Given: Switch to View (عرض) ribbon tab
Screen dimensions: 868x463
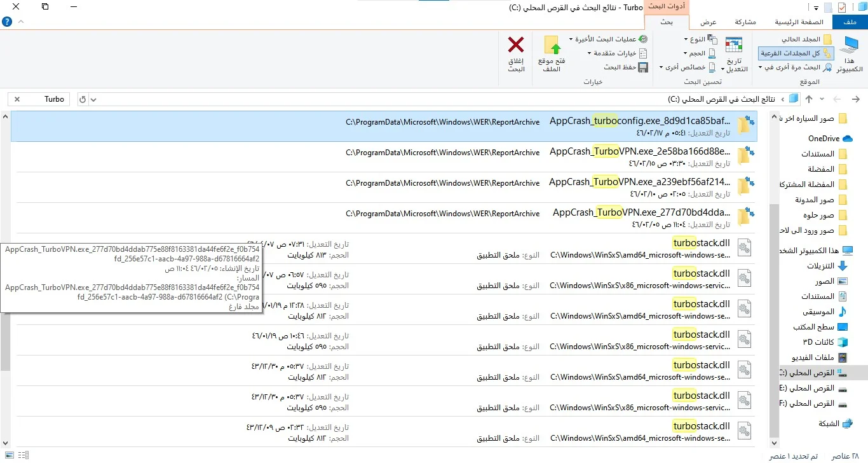Looking at the screenshot, I should coord(708,22).
